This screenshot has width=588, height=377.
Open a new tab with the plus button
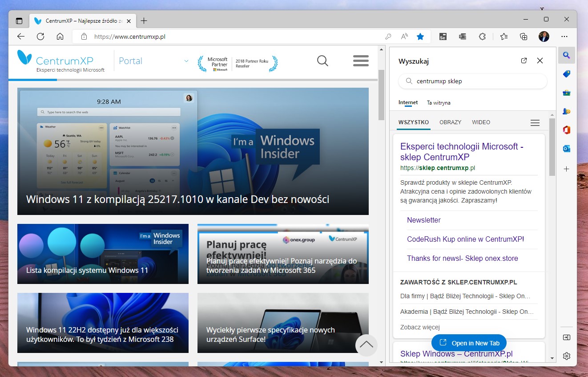(x=144, y=21)
